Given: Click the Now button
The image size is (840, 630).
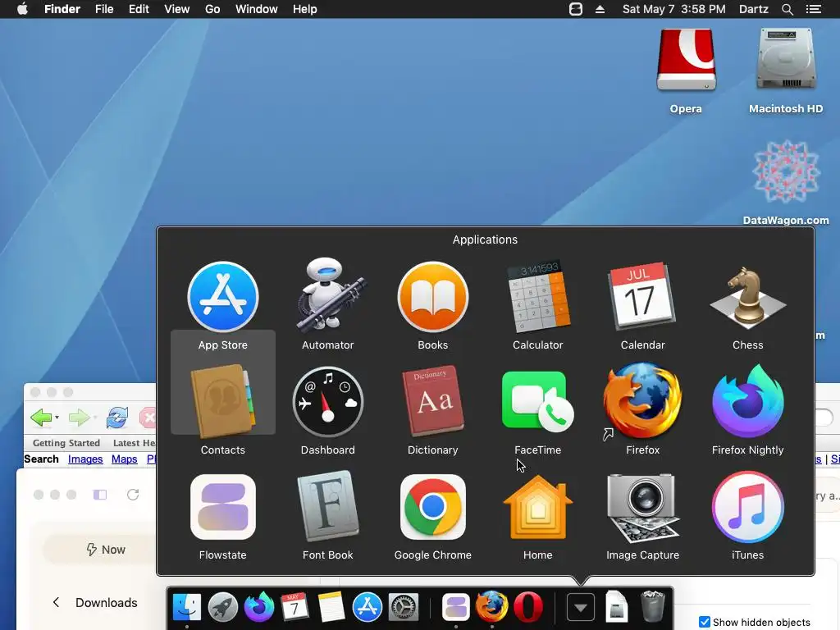Looking at the screenshot, I should click(106, 550).
